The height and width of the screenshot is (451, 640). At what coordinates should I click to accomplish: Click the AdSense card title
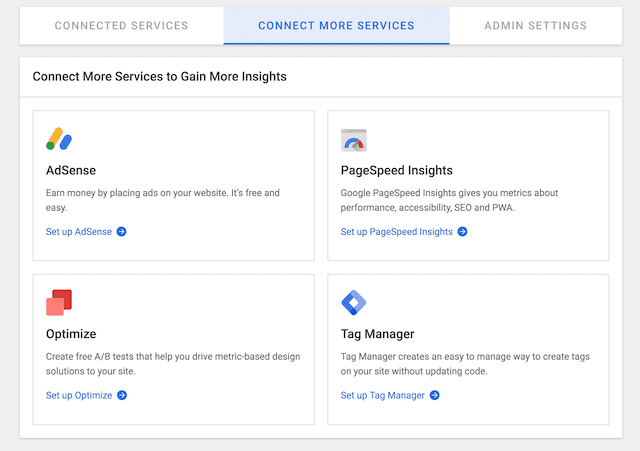(x=71, y=170)
